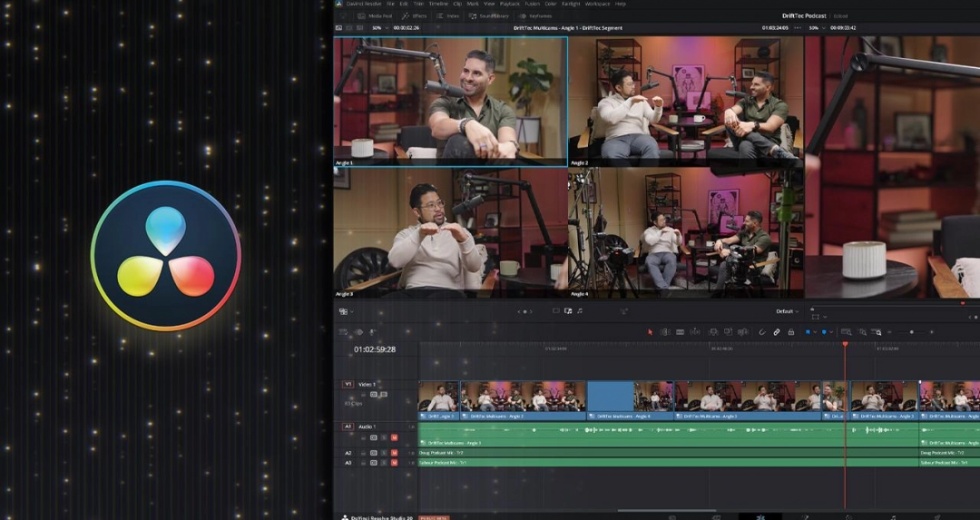Screen dimensions: 980x520
Task: Select the arrow Selection Mode tool
Action: tap(650, 332)
